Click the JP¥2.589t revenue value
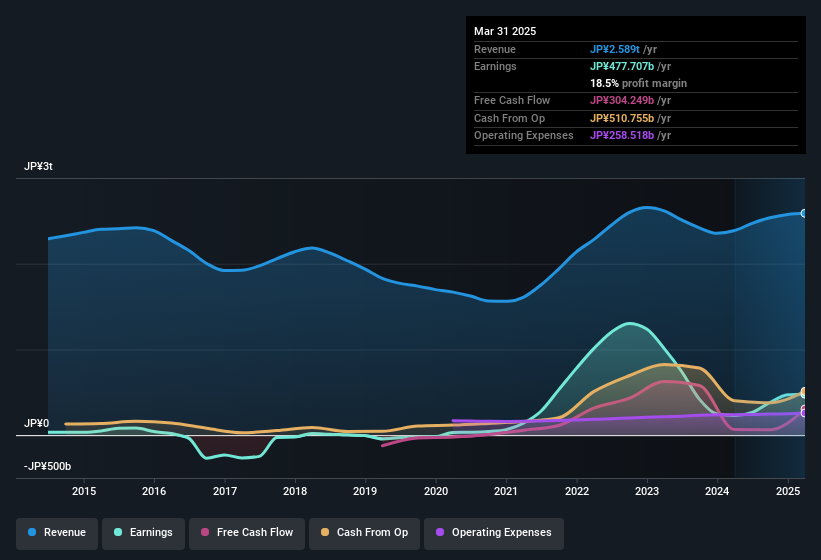Image resolution: width=821 pixels, height=560 pixels. point(615,49)
